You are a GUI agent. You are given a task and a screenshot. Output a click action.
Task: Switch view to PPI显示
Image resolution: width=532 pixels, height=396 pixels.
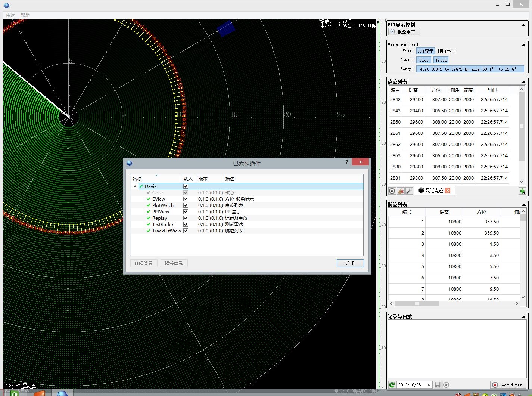pyautogui.click(x=426, y=51)
